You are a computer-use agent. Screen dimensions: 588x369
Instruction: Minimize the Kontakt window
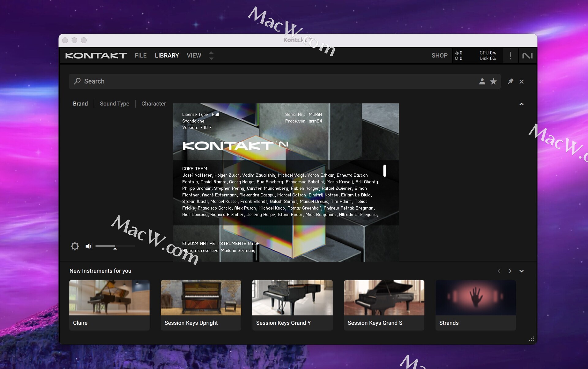click(x=74, y=40)
